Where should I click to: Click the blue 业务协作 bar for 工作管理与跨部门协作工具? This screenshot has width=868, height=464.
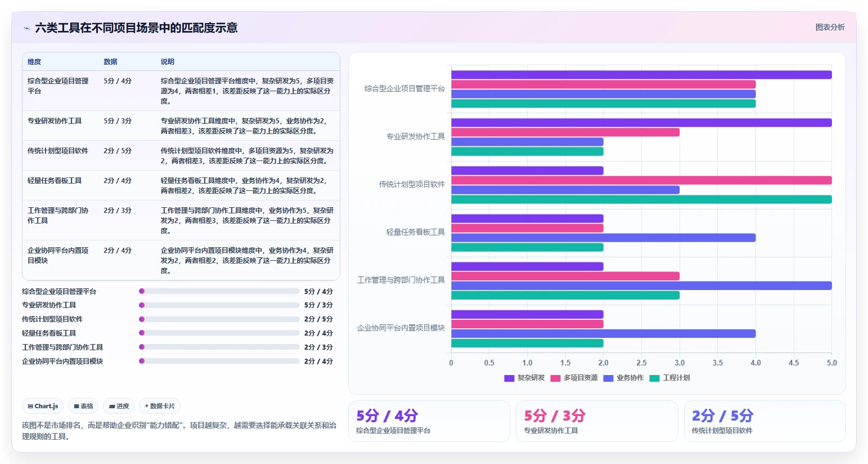[641, 285]
